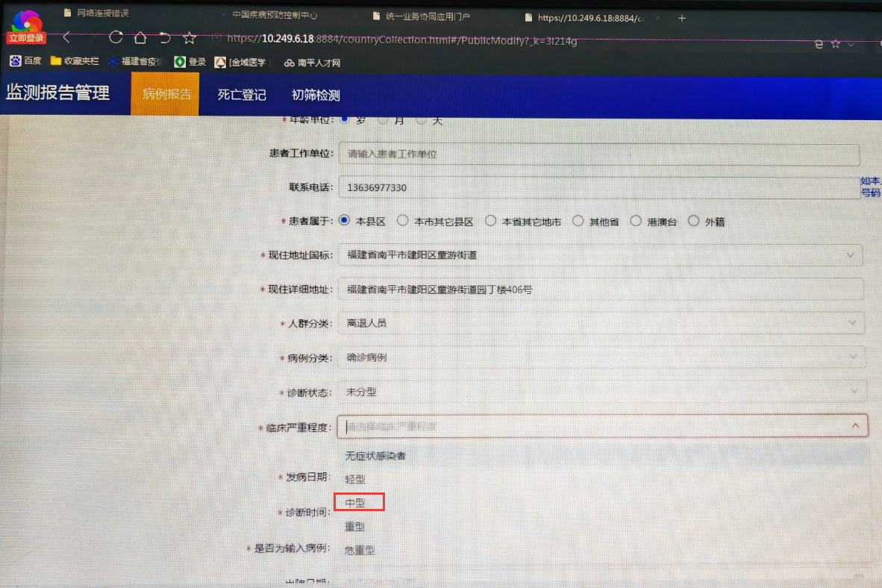Click the 立即登录 browser logo
The image size is (882, 588).
click(x=26, y=27)
